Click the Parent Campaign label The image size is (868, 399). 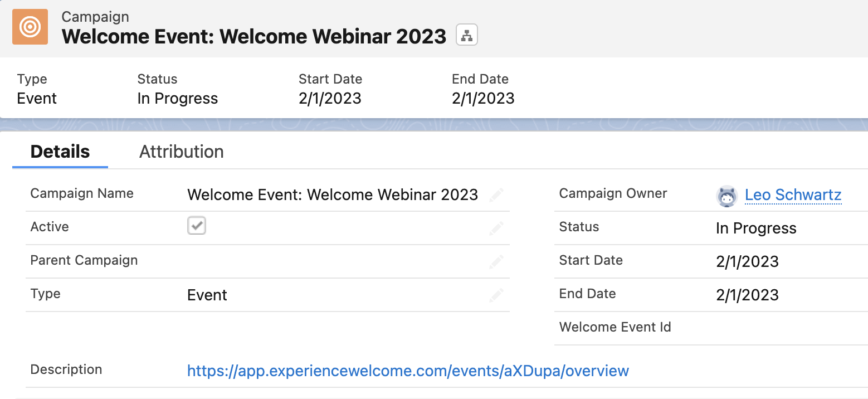tap(84, 260)
